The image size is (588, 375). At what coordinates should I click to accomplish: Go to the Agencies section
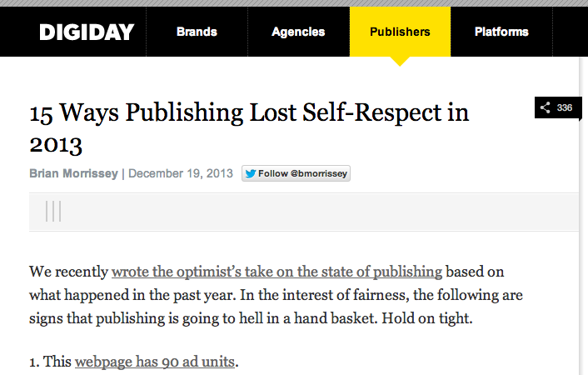(298, 32)
